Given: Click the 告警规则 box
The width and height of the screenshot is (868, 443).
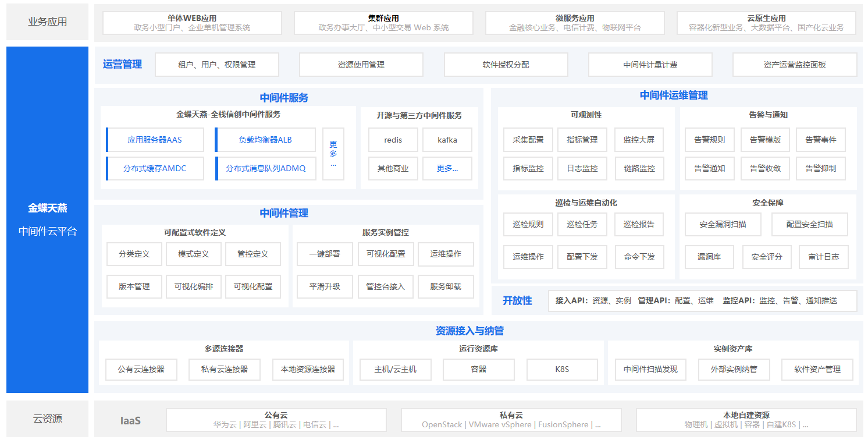Looking at the screenshot, I should click(710, 140).
